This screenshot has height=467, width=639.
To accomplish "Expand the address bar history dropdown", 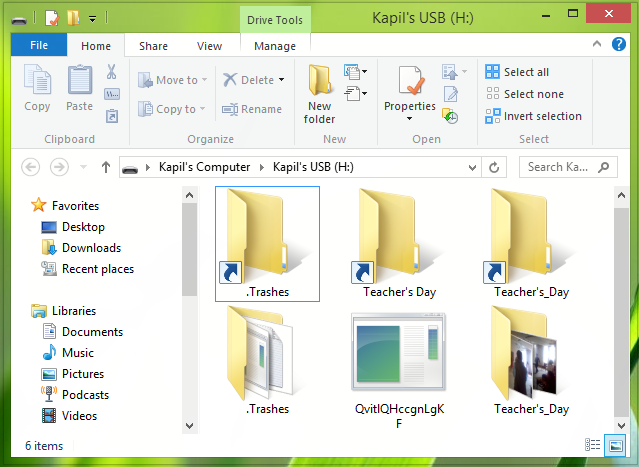I will tap(472, 167).
